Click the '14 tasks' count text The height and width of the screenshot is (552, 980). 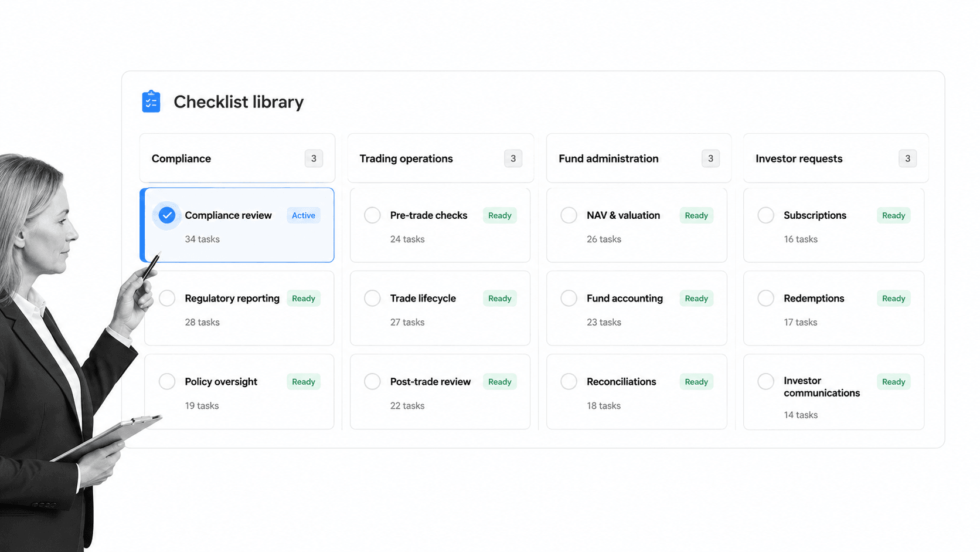coord(801,415)
